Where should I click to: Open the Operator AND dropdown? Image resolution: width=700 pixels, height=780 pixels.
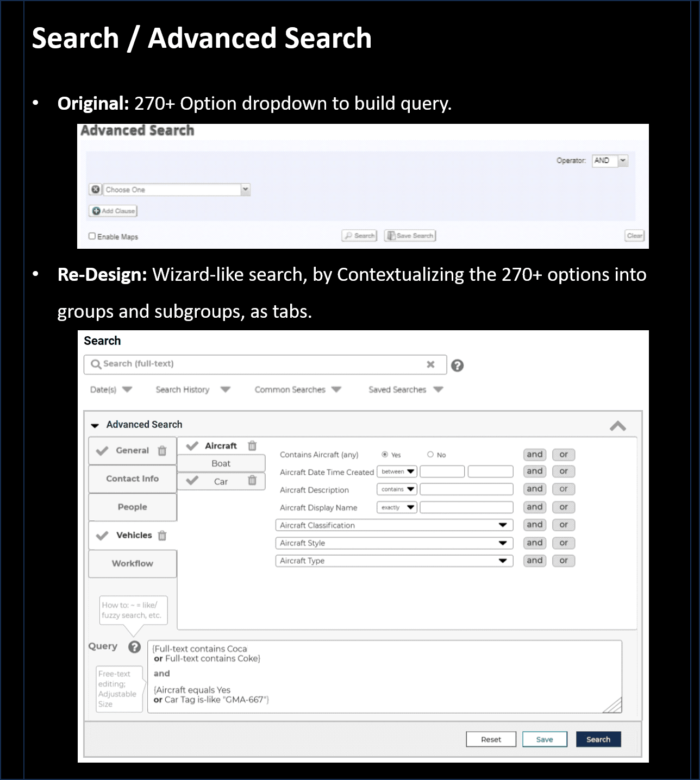610,161
